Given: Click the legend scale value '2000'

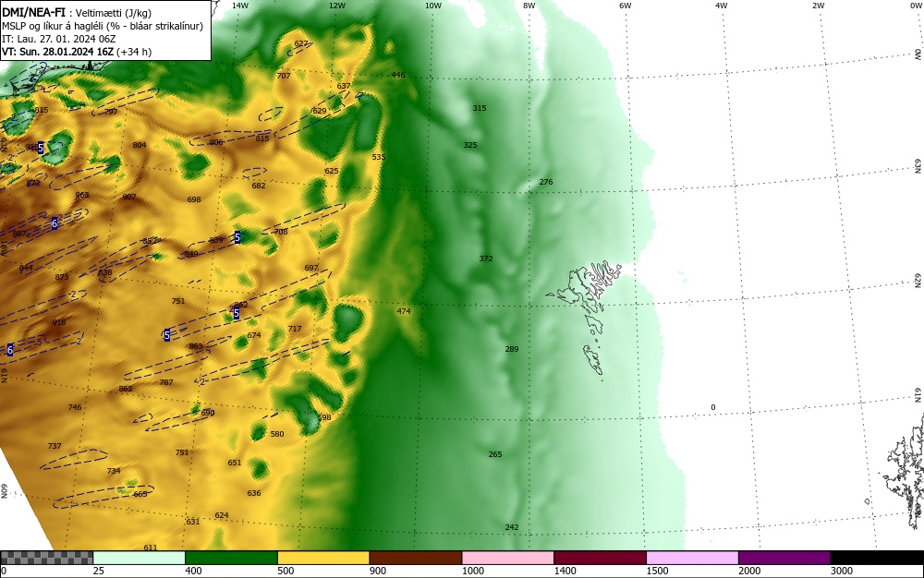Looking at the screenshot, I should click(x=749, y=571).
